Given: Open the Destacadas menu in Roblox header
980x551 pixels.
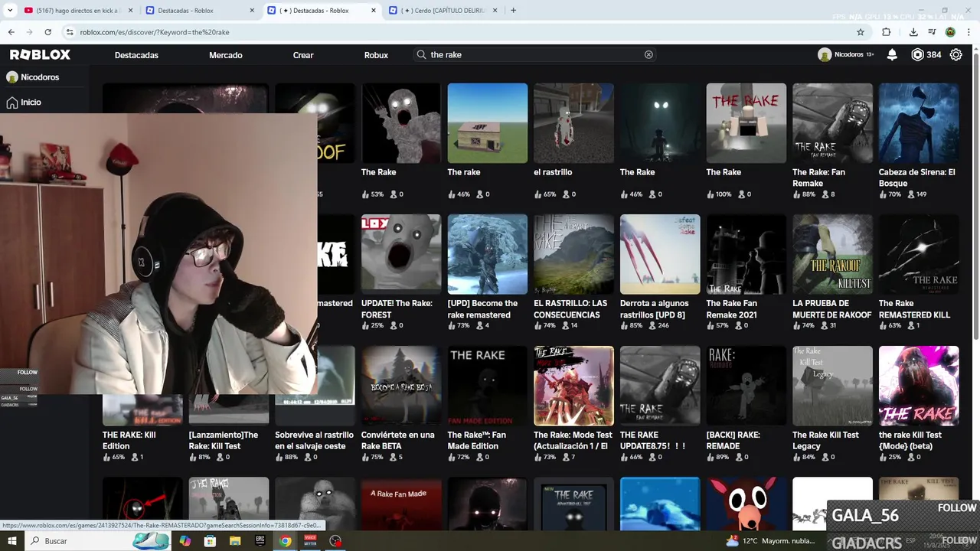Looking at the screenshot, I should (x=136, y=55).
